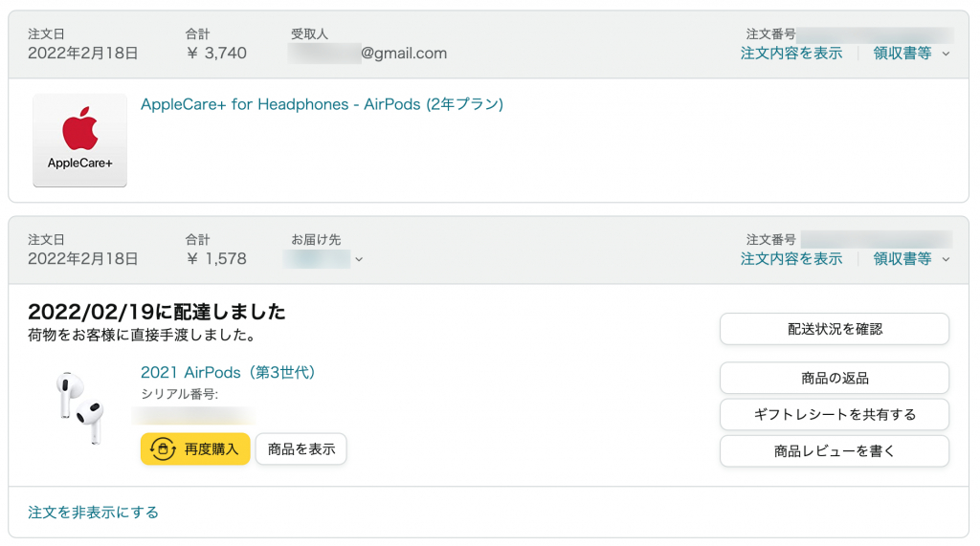Screen dimensions: 980x546
Task: Click the 商品の返品 return button
Action: pyautogui.click(x=834, y=378)
